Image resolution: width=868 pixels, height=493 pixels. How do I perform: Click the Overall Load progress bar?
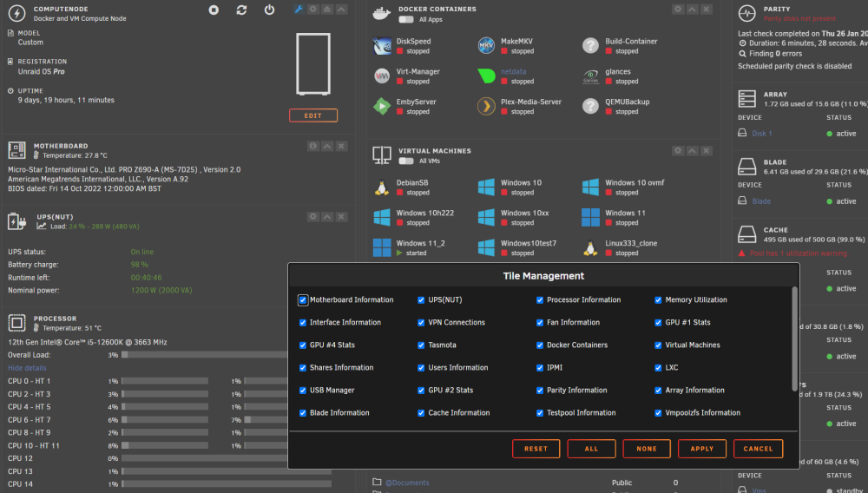[x=205, y=355]
